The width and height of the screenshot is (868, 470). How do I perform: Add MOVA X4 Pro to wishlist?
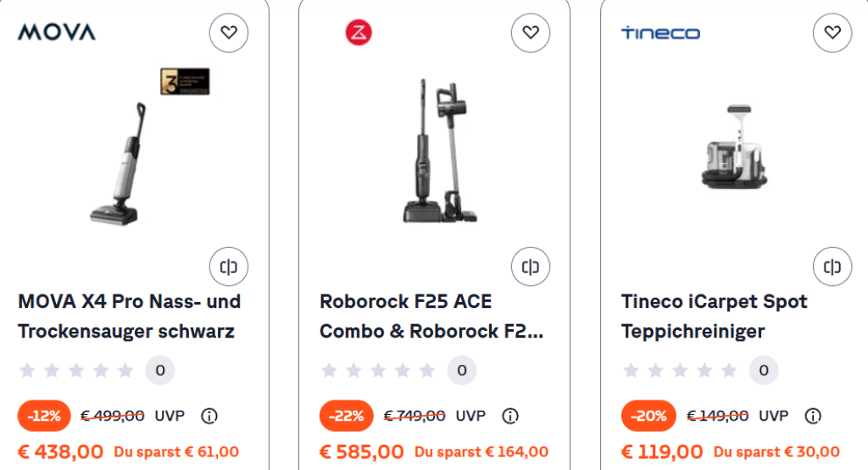229,33
